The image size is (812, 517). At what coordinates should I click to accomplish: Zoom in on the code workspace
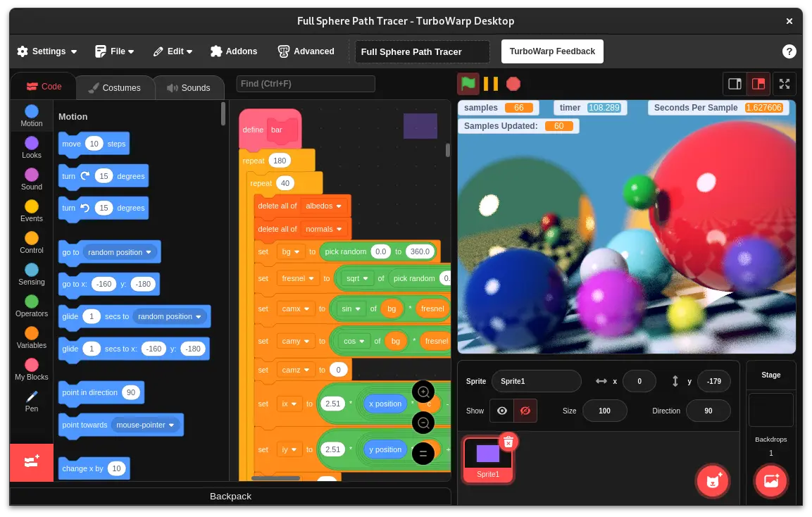pyautogui.click(x=423, y=392)
